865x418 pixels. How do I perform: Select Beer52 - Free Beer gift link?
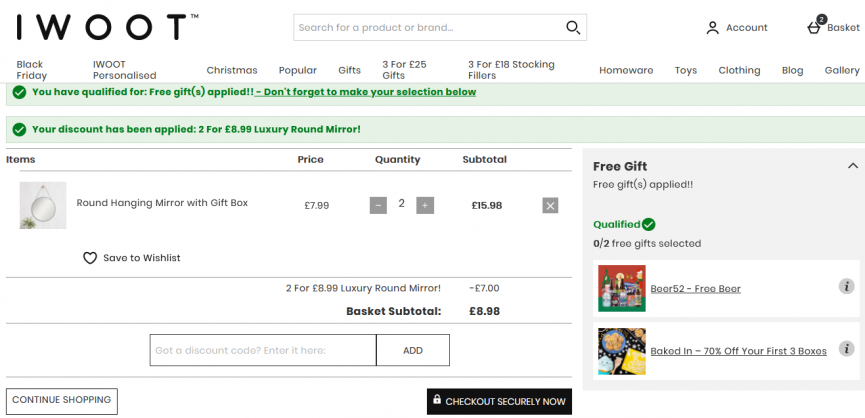pyautogui.click(x=695, y=289)
